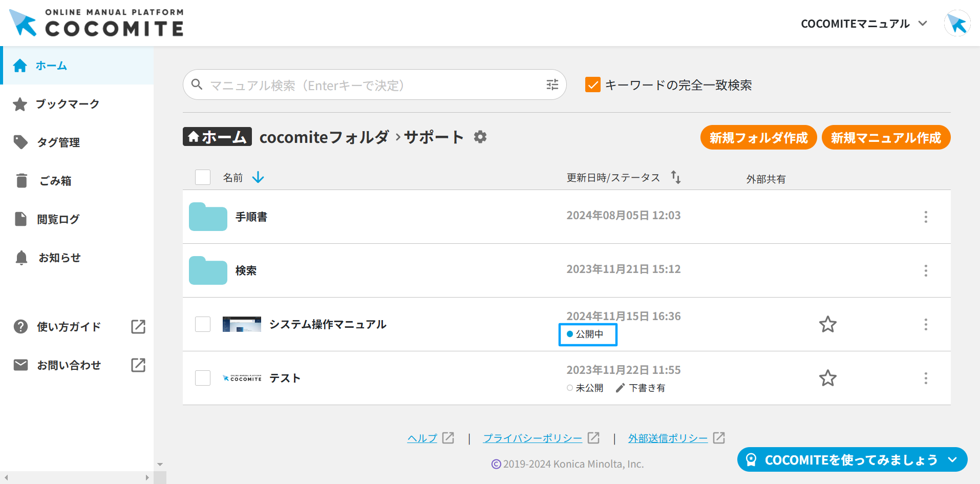Viewport: 980px width, 484px height.
Task: Bookmark システム操作マニュアル with the star
Action: click(x=827, y=324)
